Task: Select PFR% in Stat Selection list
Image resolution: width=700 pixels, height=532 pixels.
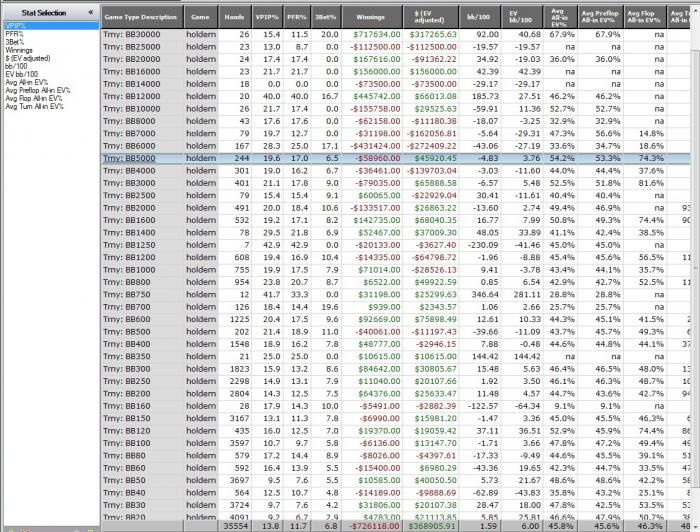Action: pos(14,34)
